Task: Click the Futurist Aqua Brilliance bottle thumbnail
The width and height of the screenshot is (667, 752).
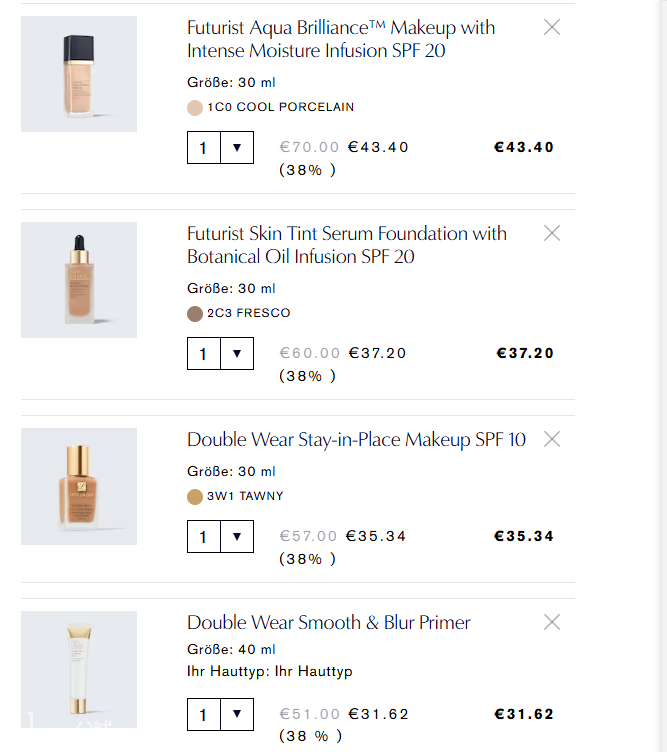Action: [79, 74]
